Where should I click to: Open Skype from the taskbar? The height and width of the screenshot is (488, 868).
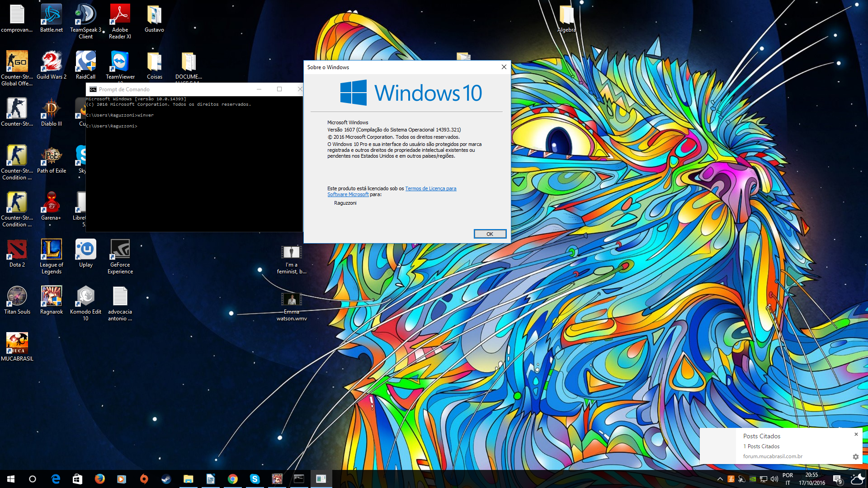[255, 479]
